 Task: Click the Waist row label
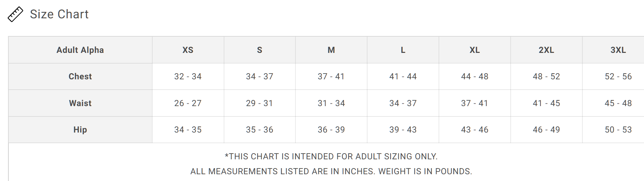point(80,103)
